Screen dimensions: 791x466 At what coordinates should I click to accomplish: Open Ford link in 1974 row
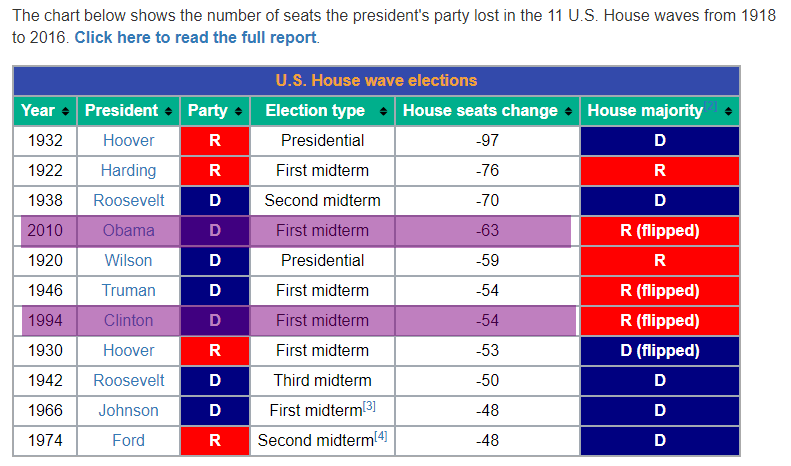tap(128, 440)
